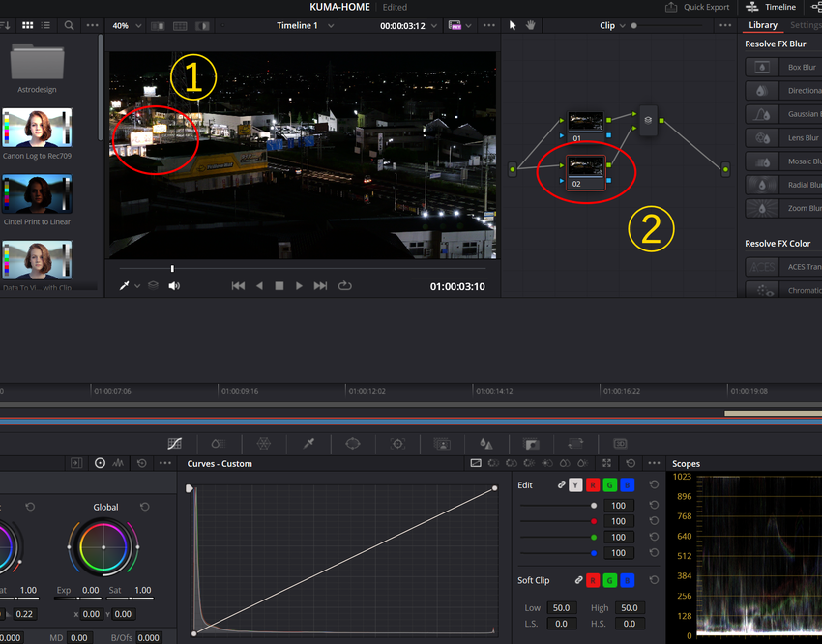822x644 pixels.
Task: Open the 3D stereoscopic palette
Action: coord(620,444)
